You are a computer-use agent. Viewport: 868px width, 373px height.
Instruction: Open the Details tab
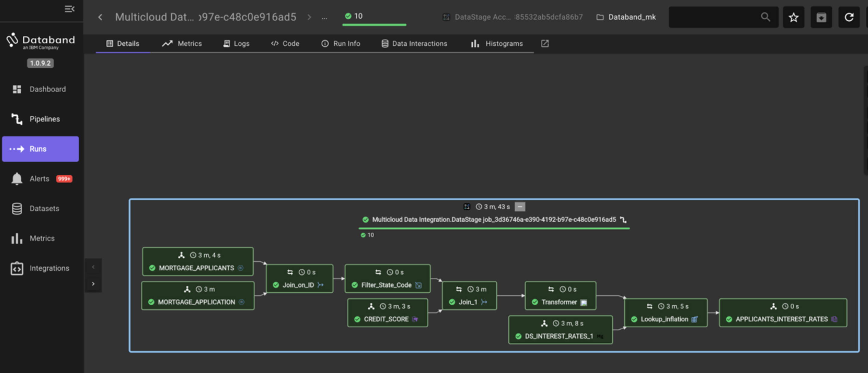123,43
